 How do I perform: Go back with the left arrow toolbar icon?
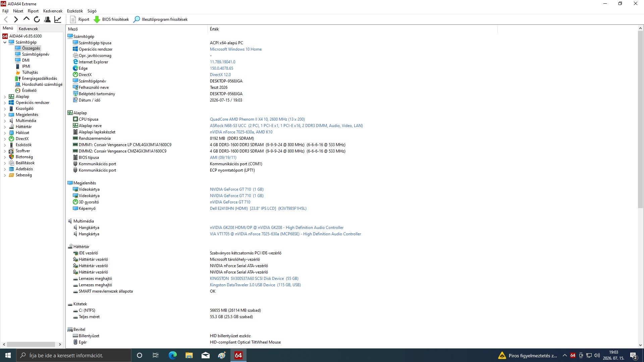(x=6, y=19)
